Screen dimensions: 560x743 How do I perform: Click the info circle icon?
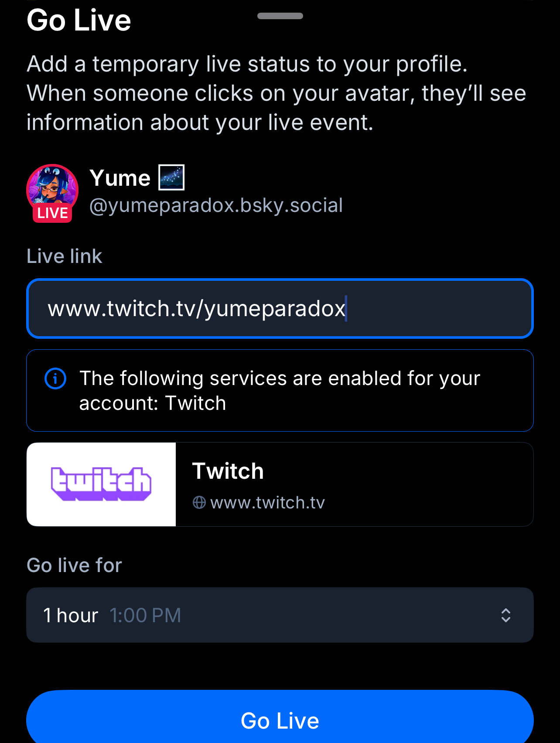click(x=55, y=378)
